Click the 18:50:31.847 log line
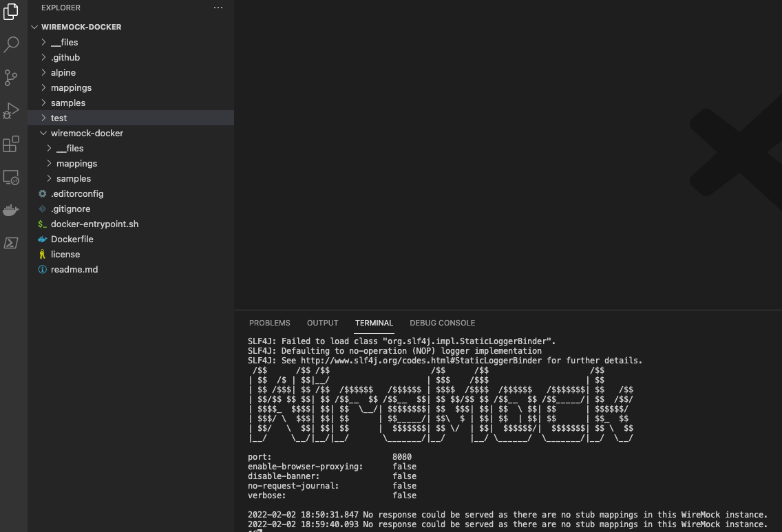Viewport: 782px width, 532px height. pyautogui.click(x=508, y=515)
